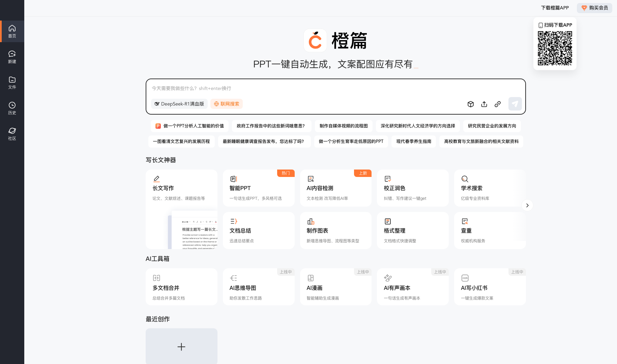
Task: Click the 购买会员 button
Action: click(594, 8)
